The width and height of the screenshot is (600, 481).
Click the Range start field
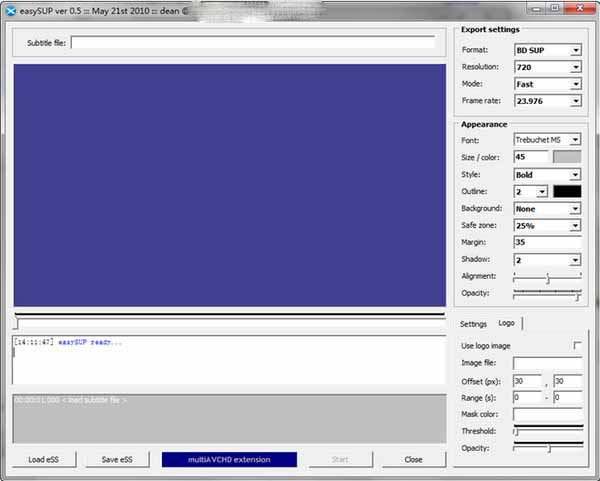point(527,398)
